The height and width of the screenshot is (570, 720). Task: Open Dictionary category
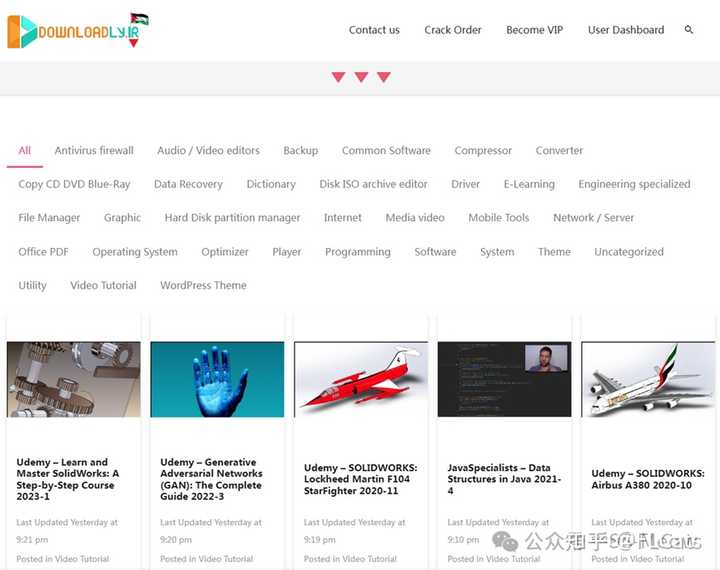[271, 184]
